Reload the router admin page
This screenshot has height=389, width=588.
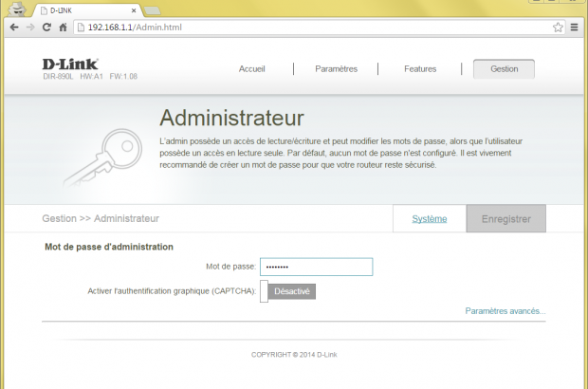(x=47, y=28)
